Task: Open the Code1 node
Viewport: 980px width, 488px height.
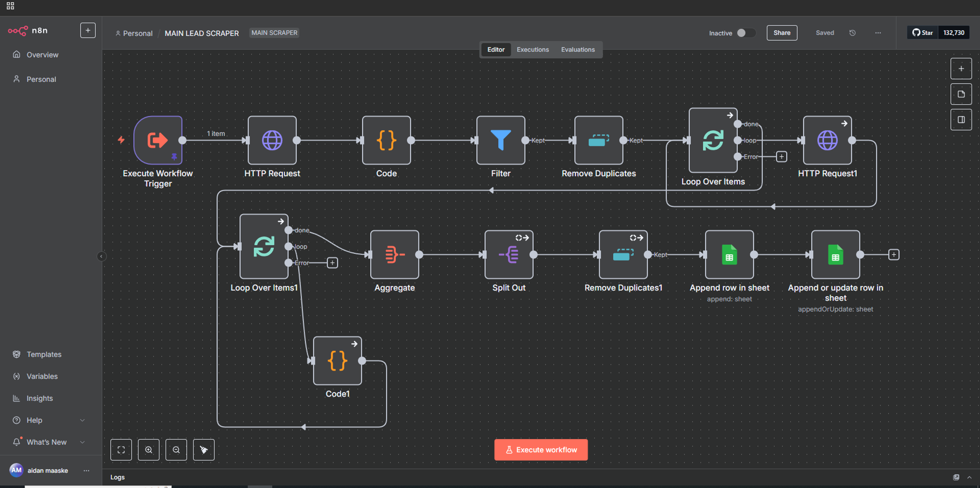Action: click(x=337, y=361)
